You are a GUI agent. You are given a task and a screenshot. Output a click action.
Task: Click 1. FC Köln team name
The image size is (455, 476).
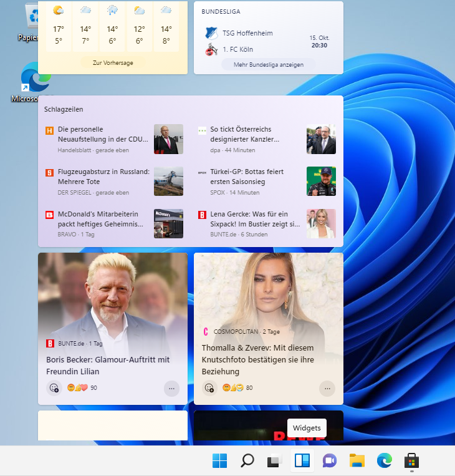click(238, 49)
